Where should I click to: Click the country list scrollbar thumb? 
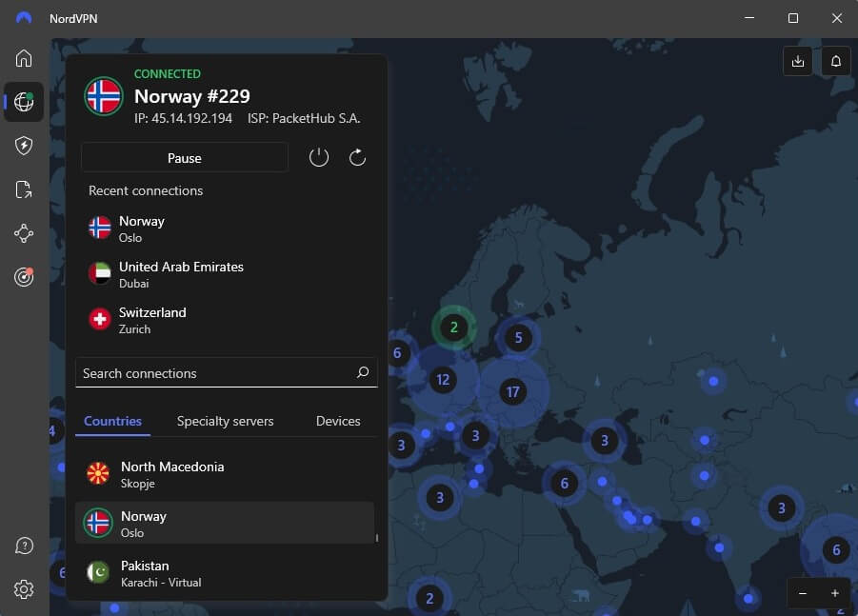coord(376,538)
